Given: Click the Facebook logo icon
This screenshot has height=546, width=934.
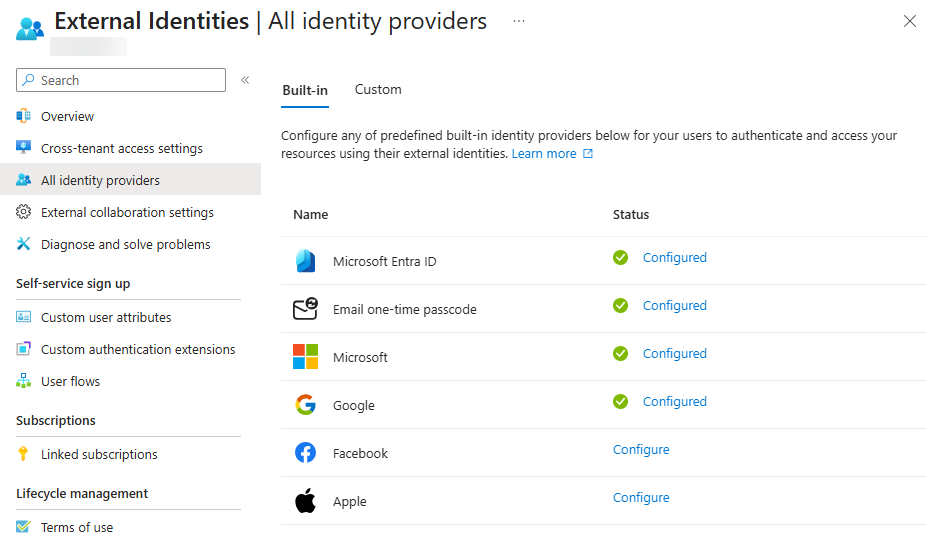Looking at the screenshot, I should coord(306,453).
